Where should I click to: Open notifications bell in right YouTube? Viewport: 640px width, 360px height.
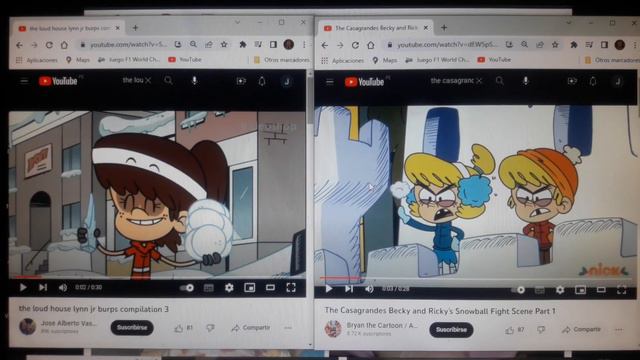[593, 81]
